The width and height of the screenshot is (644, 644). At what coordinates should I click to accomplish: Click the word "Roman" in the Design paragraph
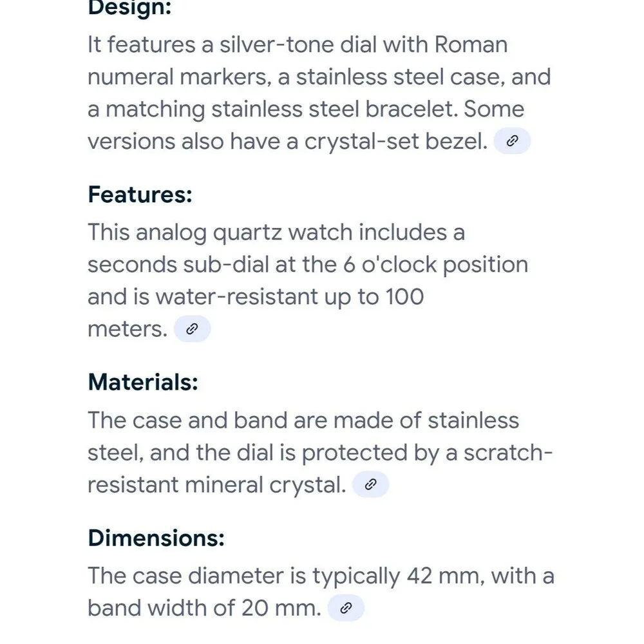tap(471, 44)
